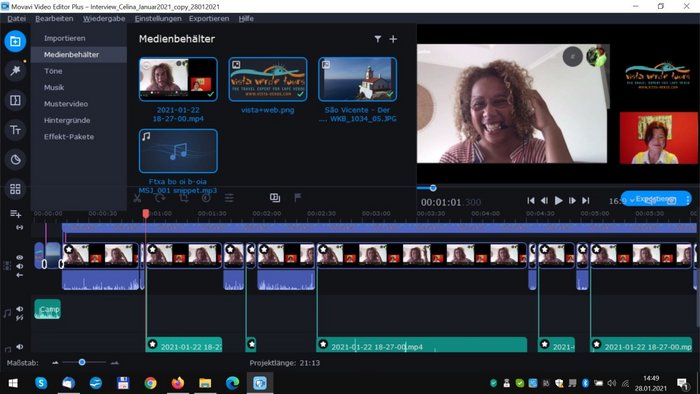Open the Bearbeiten menu
700x394 pixels.
pyautogui.click(x=54, y=19)
